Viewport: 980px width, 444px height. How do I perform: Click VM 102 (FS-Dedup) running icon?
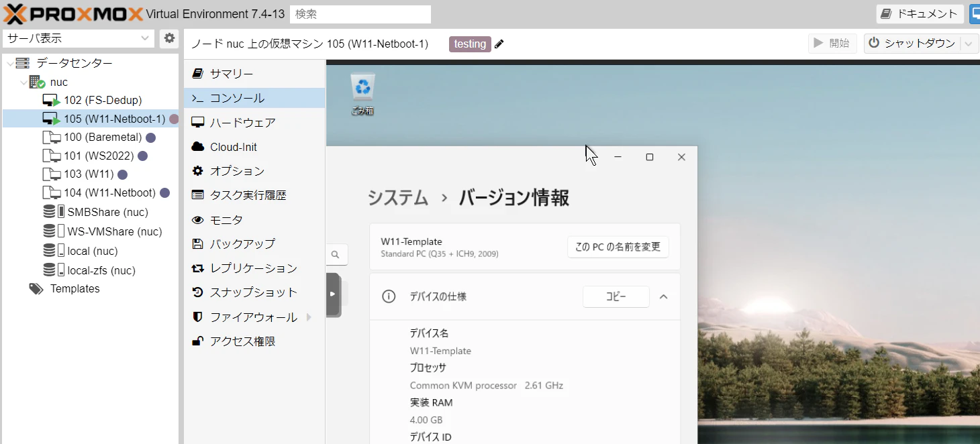(51, 101)
